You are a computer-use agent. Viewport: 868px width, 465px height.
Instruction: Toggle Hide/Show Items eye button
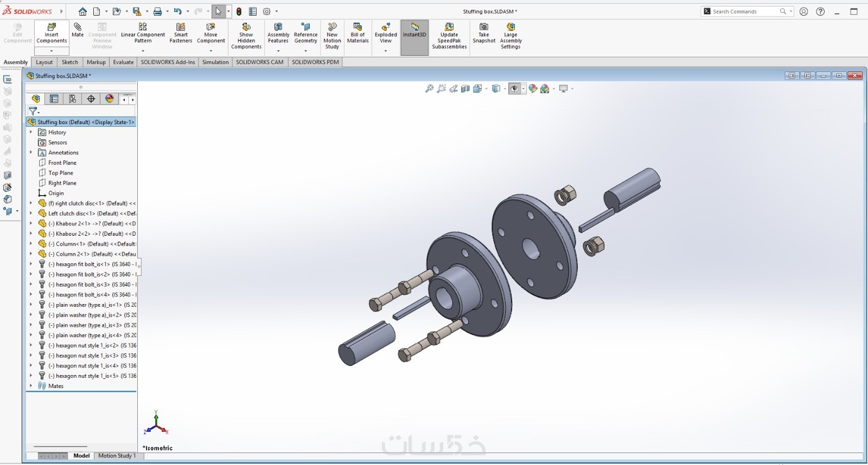[x=514, y=88]
